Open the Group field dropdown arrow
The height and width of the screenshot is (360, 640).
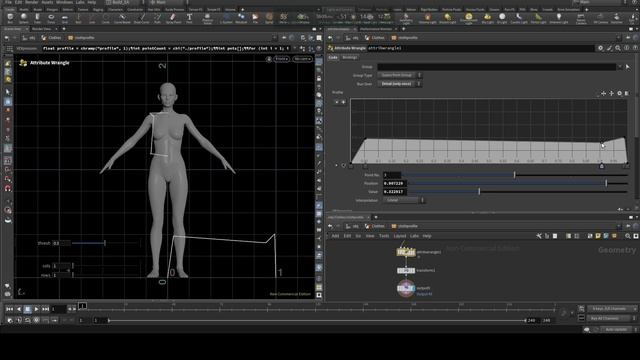pos(620,67)
